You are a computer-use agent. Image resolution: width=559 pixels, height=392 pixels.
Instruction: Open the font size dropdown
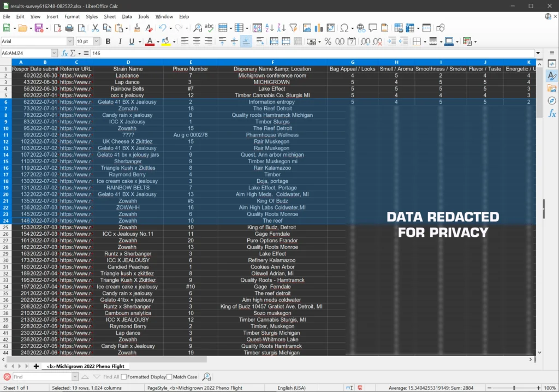click(x=97, y=41)
